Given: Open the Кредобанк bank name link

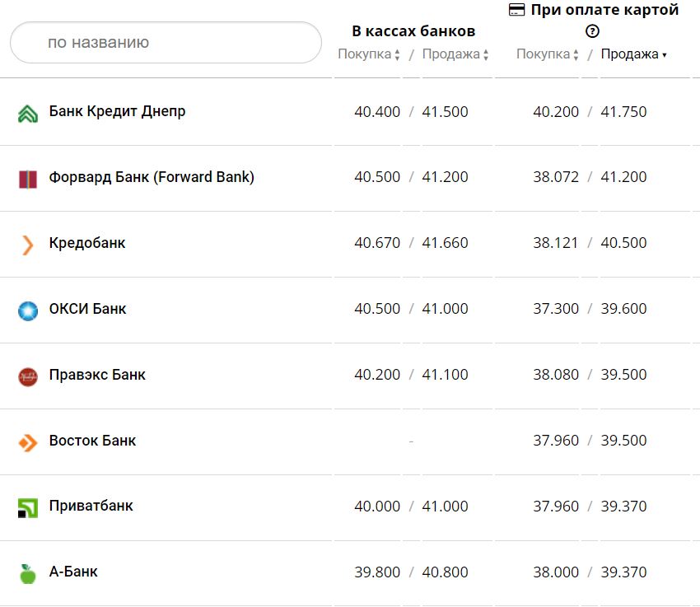Looking at the screenshot, I should click(87, 243).
